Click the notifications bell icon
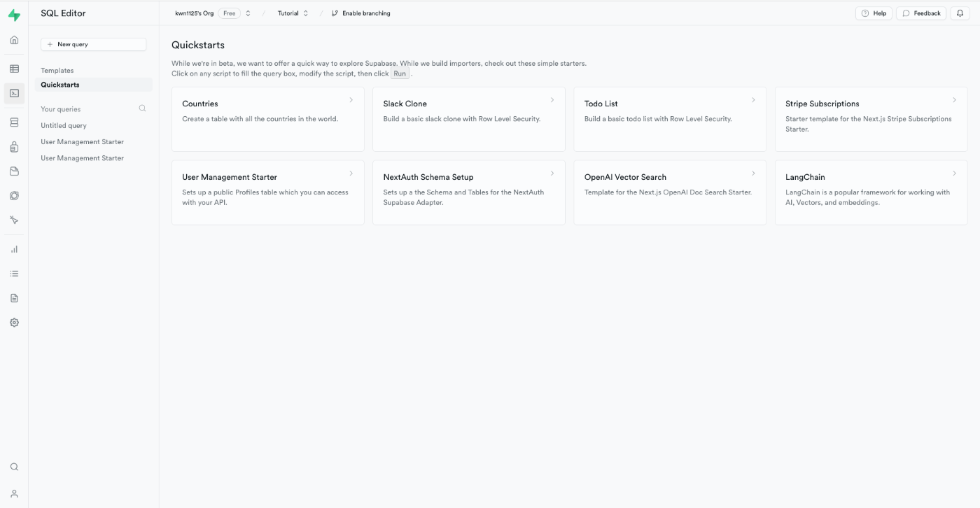This screenshot has width=980, height=508. 960,13
